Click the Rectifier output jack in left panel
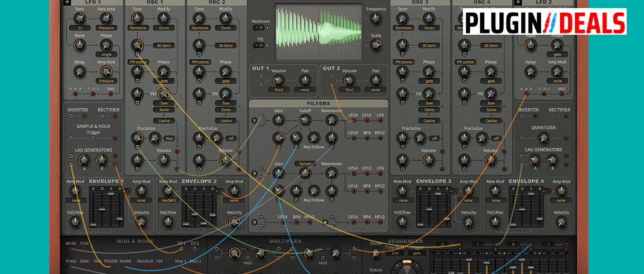This screenshot has width=644, height=274. click(x=116, y=116)
